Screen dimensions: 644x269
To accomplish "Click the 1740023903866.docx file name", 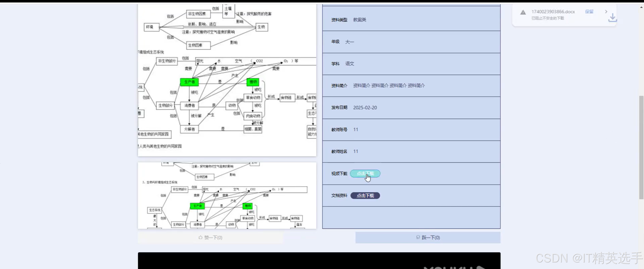I will (x=553, y=12).
